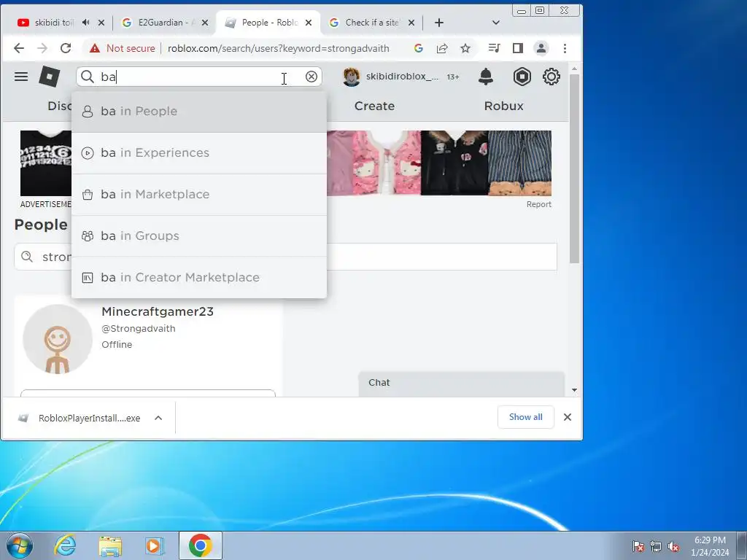The width and height of the screenshot is (747, 560).
Task: Bookmark this page with star icon
Action: coord(465,48)
